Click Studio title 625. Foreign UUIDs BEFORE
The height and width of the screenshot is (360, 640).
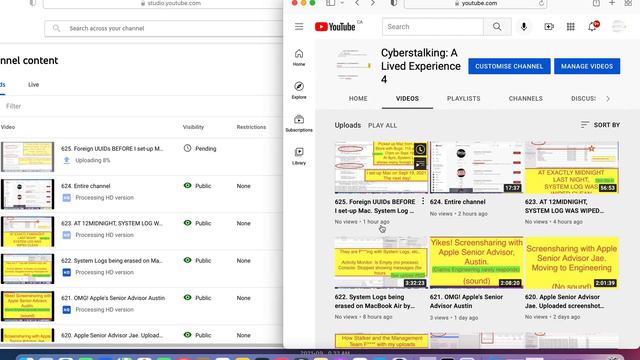tap(112, 149)
